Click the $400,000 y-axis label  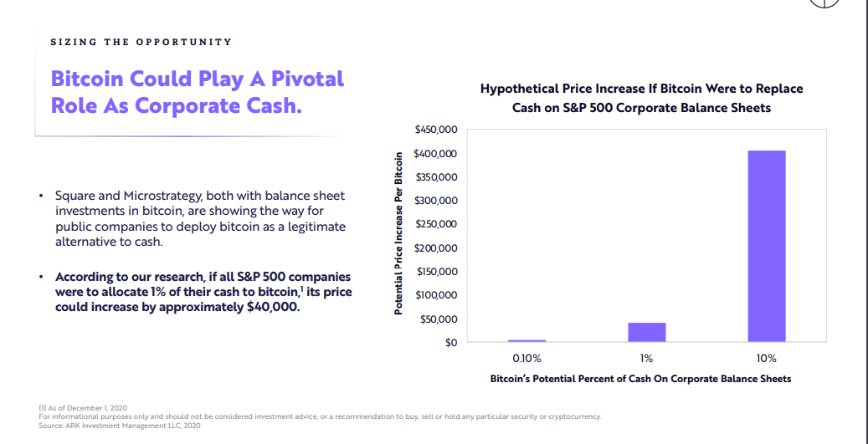click(435, 154)
